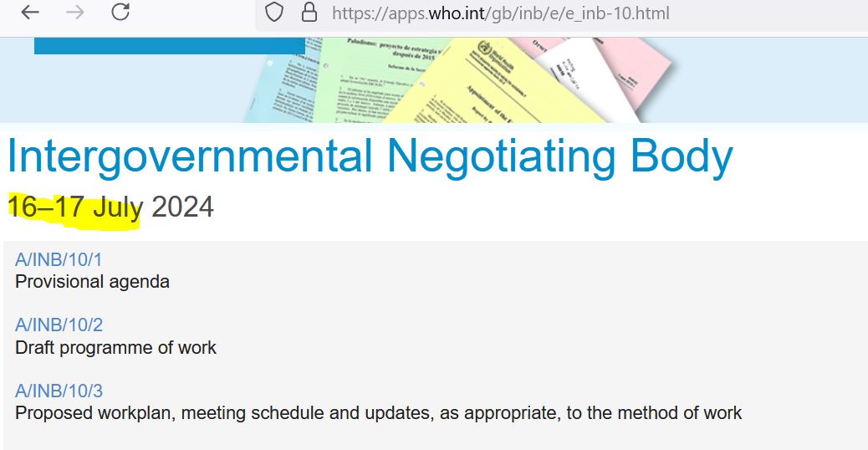The height and width of the screenshot is (450, 868).
Task: Click the Proposed workplan, meeting schedule description
Action: (378, 412)
